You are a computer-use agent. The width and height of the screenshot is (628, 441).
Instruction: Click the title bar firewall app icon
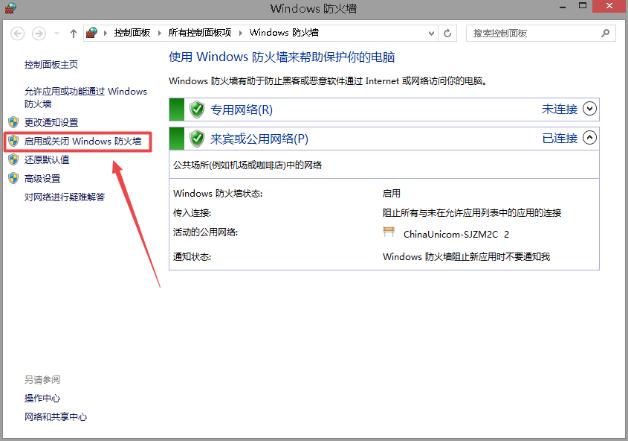(x=10, y=8)
